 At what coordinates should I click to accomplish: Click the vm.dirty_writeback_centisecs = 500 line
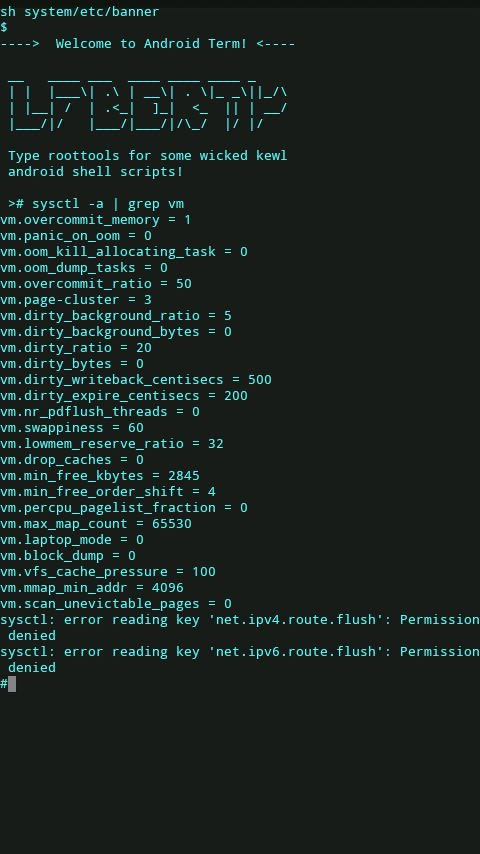point(136,380)
